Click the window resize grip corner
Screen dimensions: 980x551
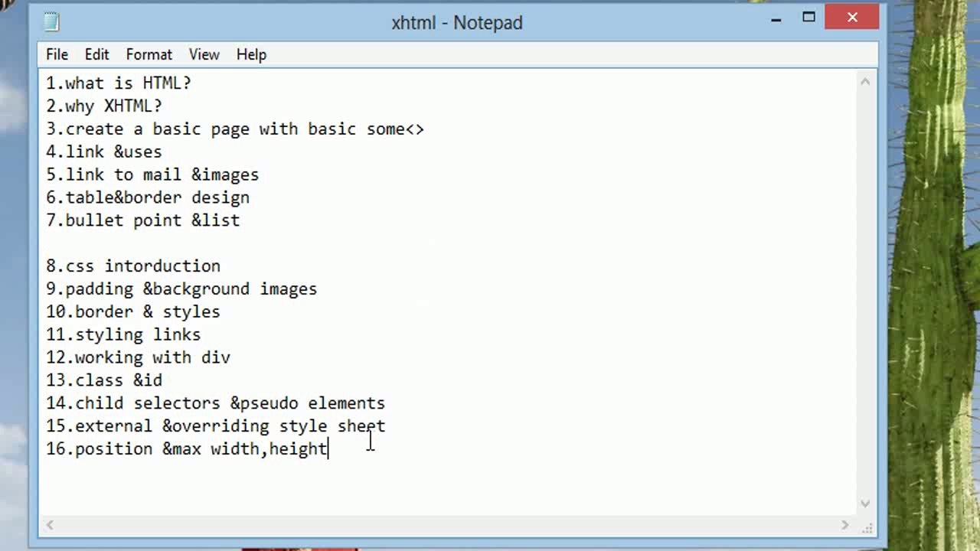[x=867, y=527]
